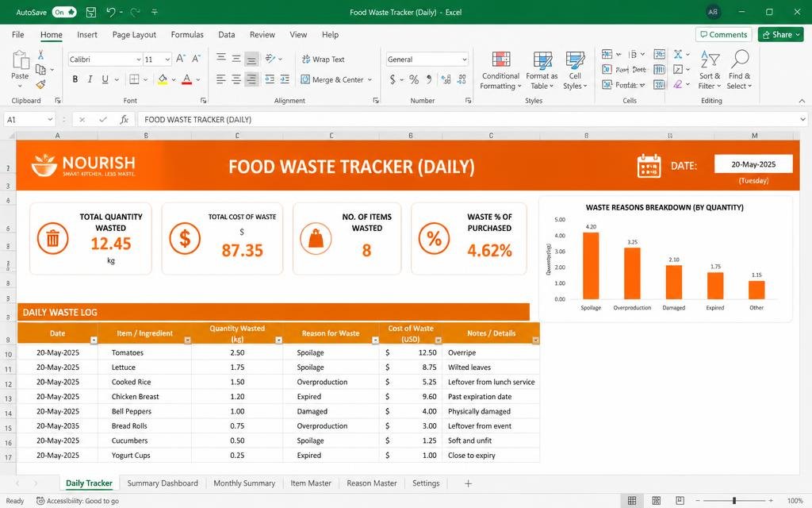Open the Cell Styles gallery

tap(575, 70)
